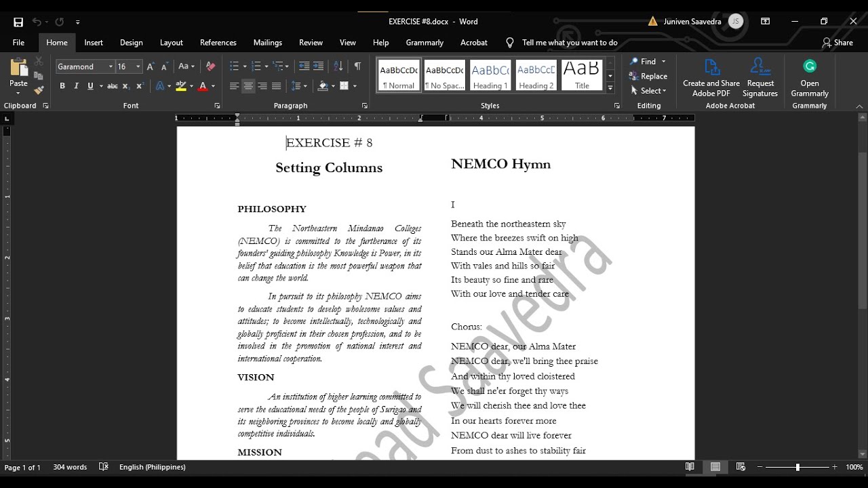Click the red font color button
The height and width of the screenshot is (488, 868).
click(203, 86)
